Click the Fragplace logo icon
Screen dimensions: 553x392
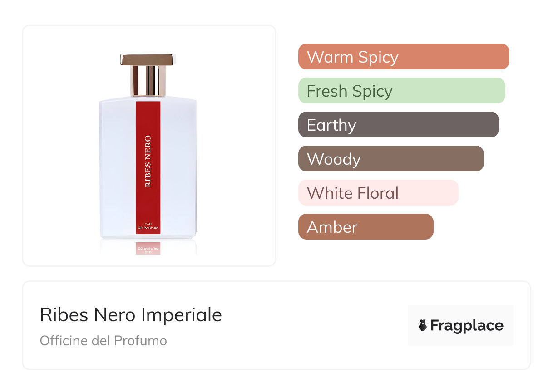423,325
